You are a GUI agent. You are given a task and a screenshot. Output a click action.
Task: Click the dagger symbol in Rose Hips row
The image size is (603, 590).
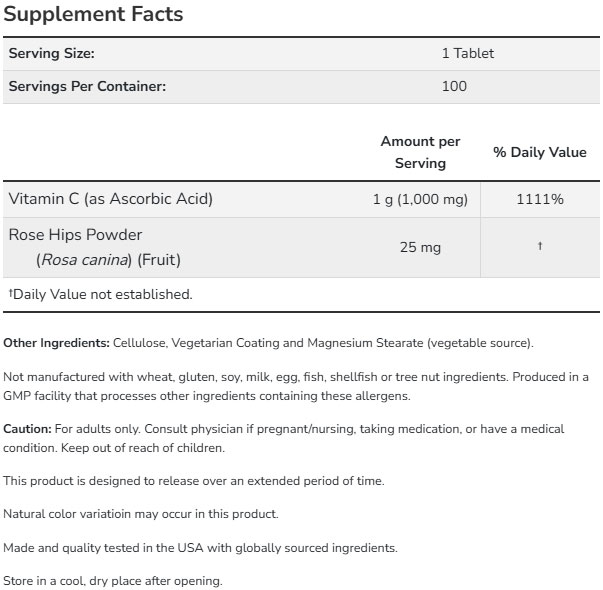[x=540, y=246]
